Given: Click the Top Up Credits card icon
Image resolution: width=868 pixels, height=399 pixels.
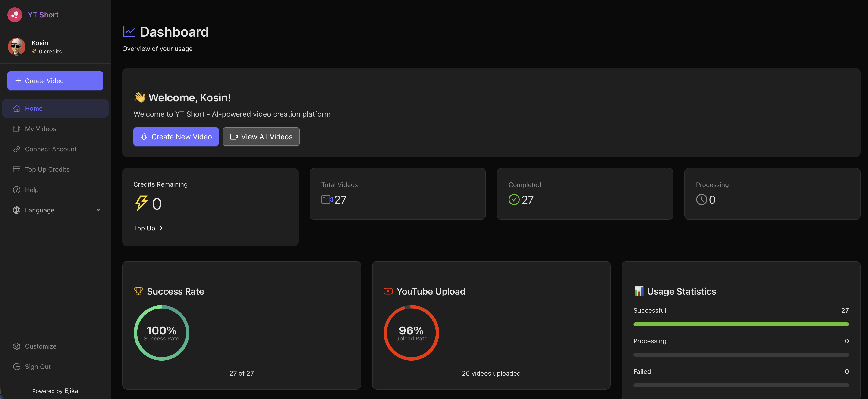Looking at the screenshot, I should [x=17, y=169].
